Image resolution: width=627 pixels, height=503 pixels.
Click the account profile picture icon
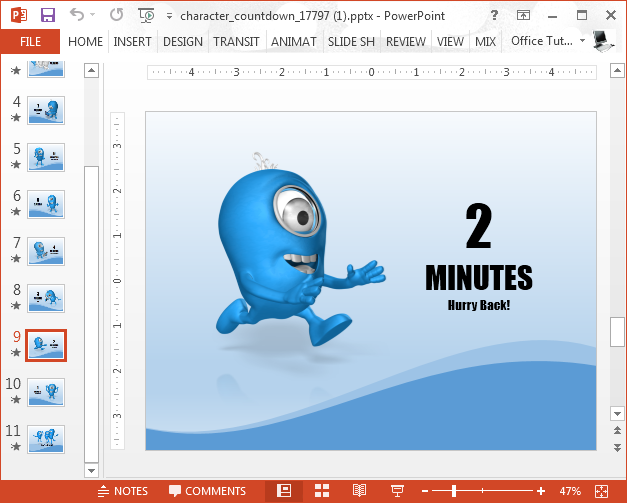pos(603,41)
